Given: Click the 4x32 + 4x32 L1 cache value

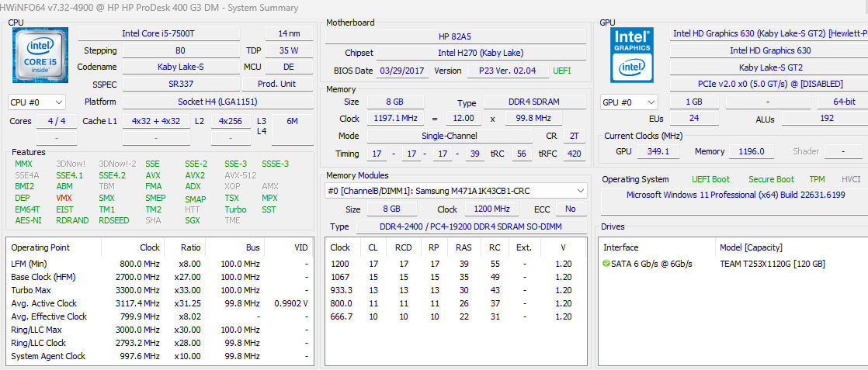Looking at the screenshot, I should [156, 121].
